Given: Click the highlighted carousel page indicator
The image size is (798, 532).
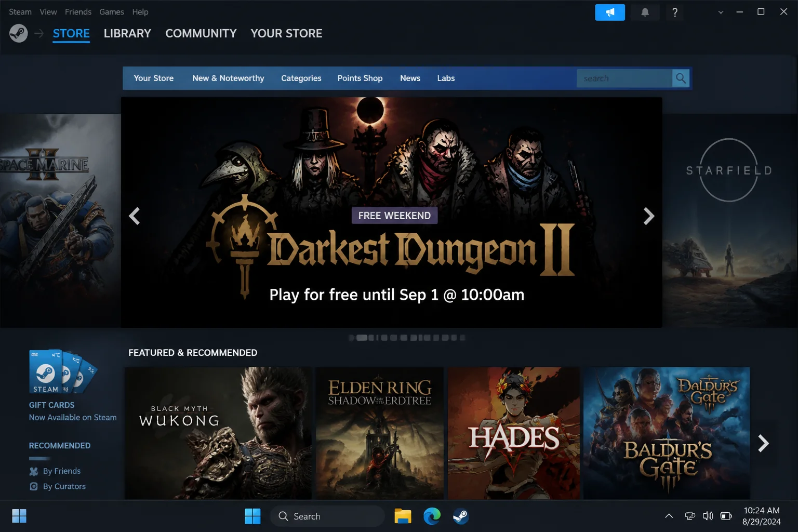Looking at the screenshot, I should 362,338.
